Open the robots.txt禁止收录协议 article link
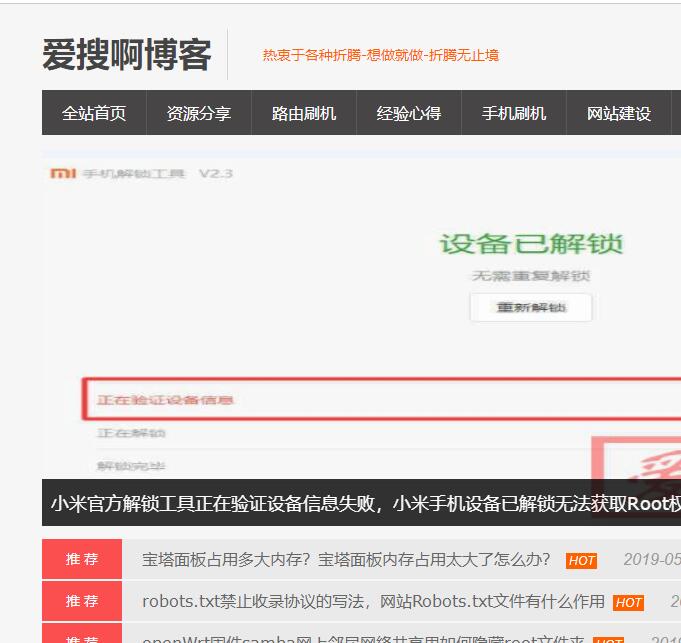This screenshot has height=643, width=681. (373, 601)
